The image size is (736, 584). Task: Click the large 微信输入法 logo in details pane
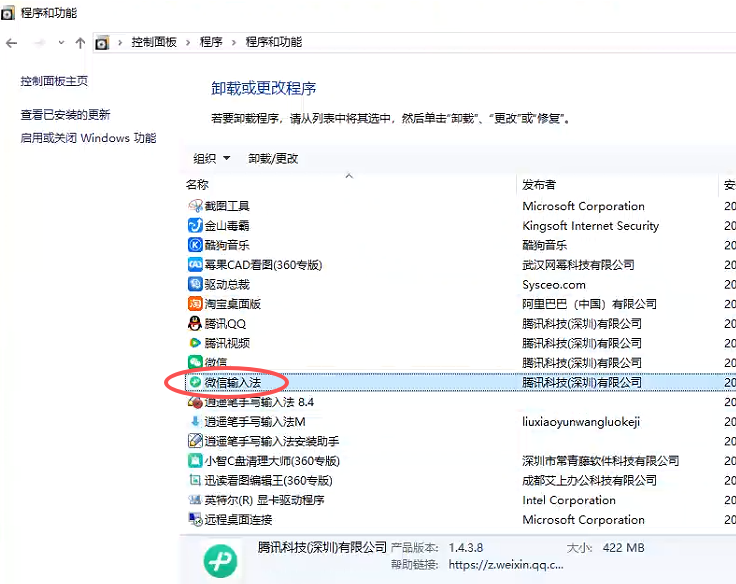[220, 561]
